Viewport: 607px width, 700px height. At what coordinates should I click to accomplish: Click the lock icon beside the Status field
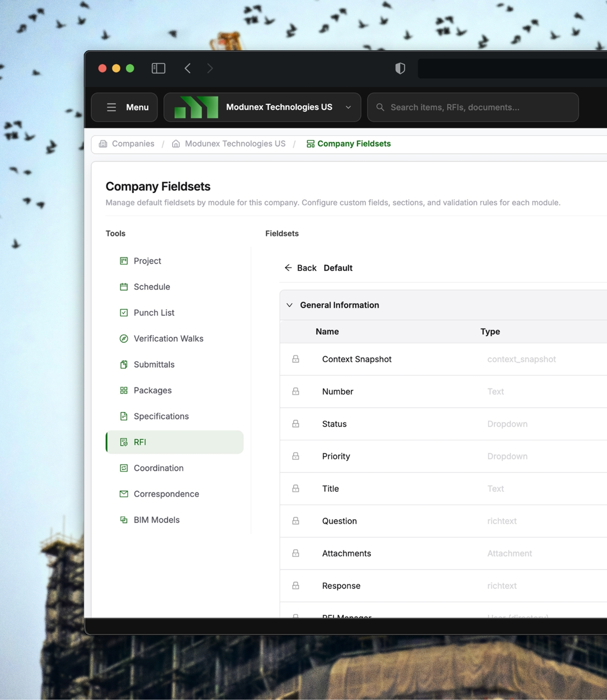pyautogui.click(x=296, y=424)
